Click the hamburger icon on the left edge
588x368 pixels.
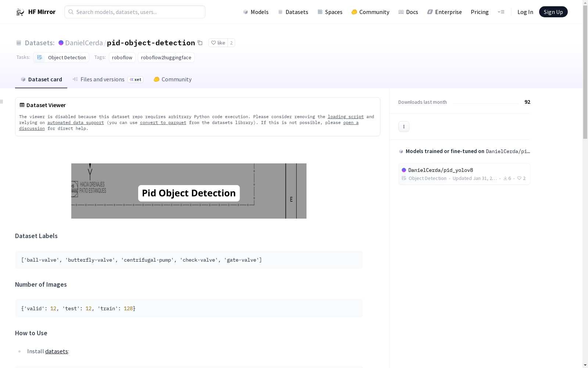(x=2, y=101)
